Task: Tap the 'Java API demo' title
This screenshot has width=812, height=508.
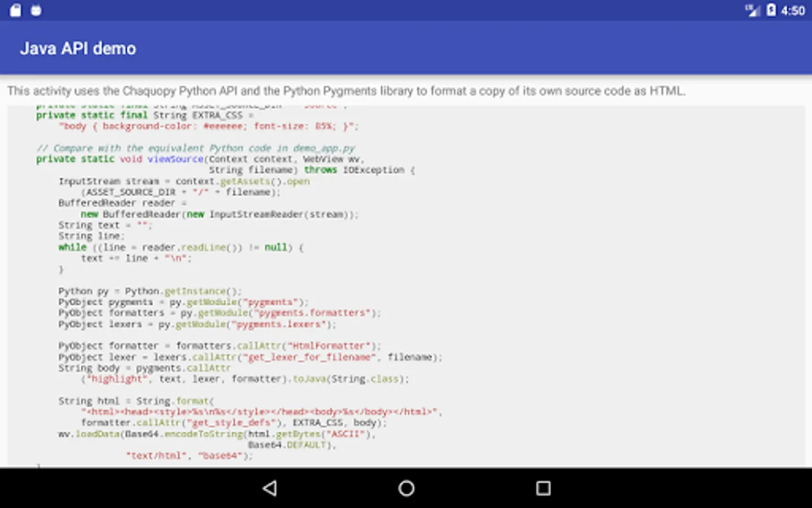Action: 78,49
